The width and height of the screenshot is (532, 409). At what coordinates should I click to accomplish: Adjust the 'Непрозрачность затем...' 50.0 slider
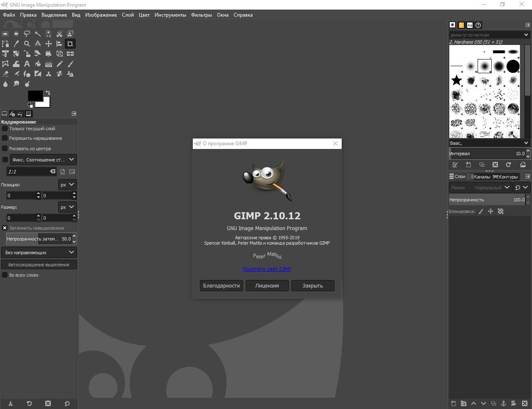tap(39, 239)
